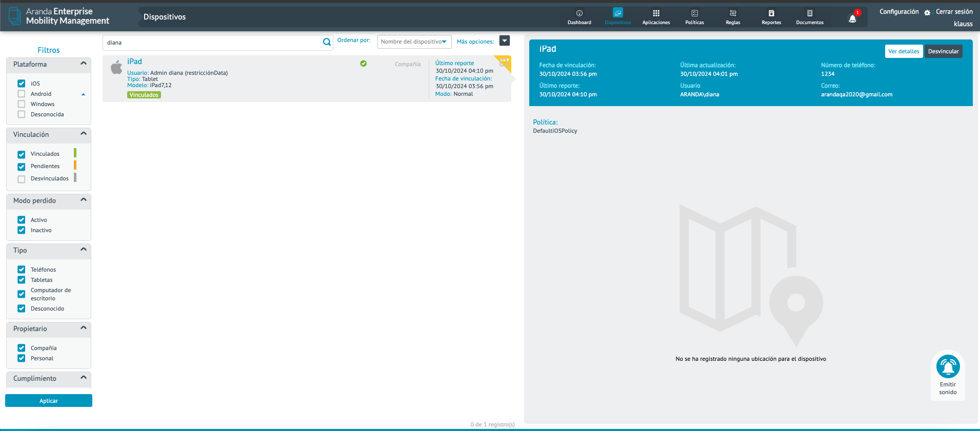
Task: Click the Desvincular button
Action: (x=943, y=51)
